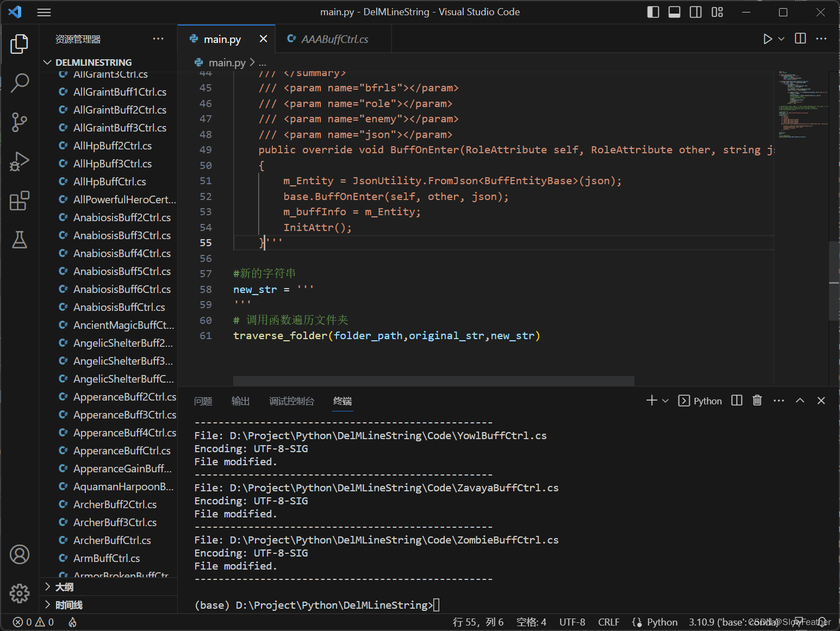Split the terminal pane
The image size is (840, 631).
(x=737, y=401)
